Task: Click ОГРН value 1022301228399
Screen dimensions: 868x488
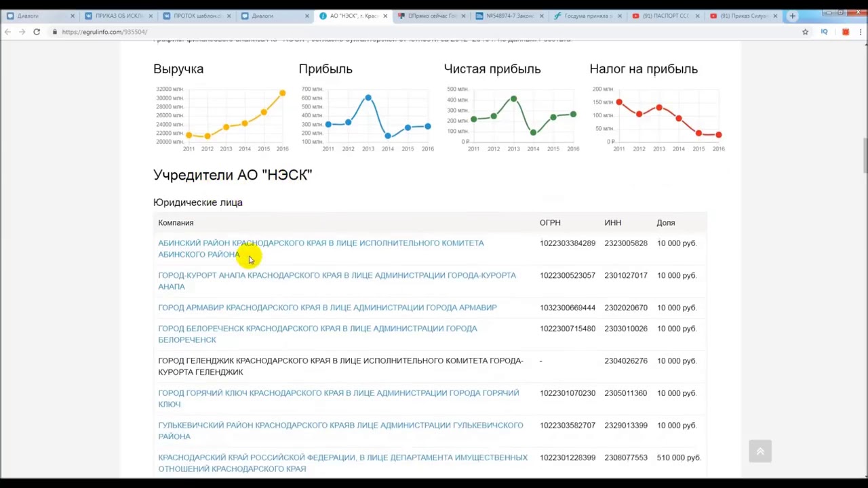Action: click(568, 458)
